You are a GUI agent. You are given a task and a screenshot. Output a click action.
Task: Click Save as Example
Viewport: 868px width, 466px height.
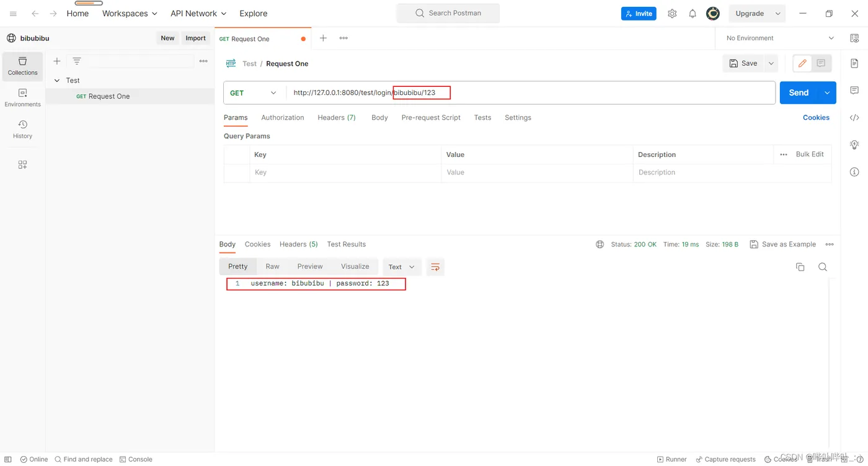pyautogui.click(x=783, y=244)
